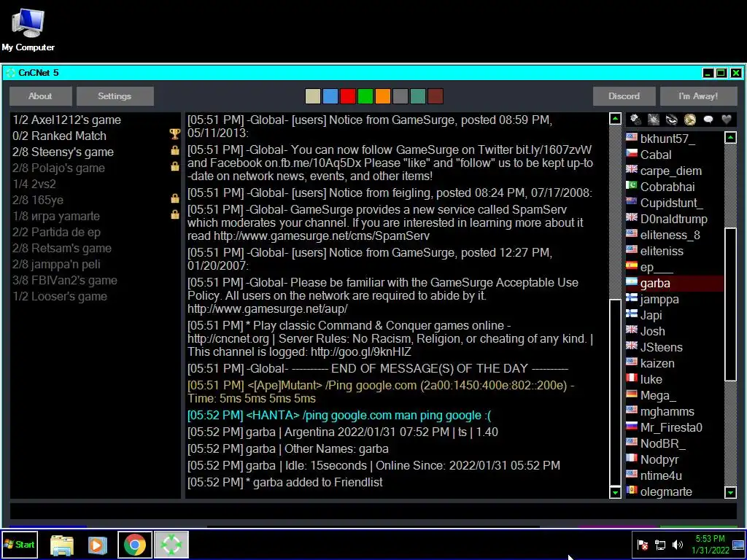Click the Finland flag next to jamppa

click(x=632, y=298)
